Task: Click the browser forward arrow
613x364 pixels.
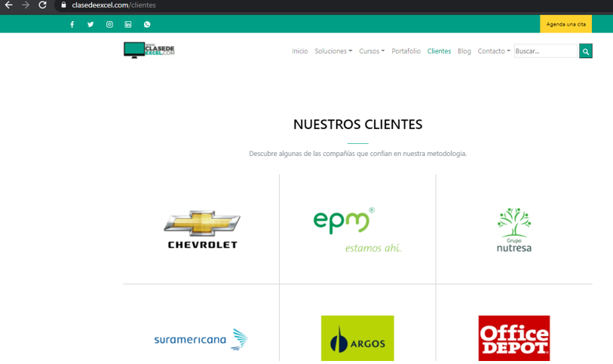Action: pos(26,5)
